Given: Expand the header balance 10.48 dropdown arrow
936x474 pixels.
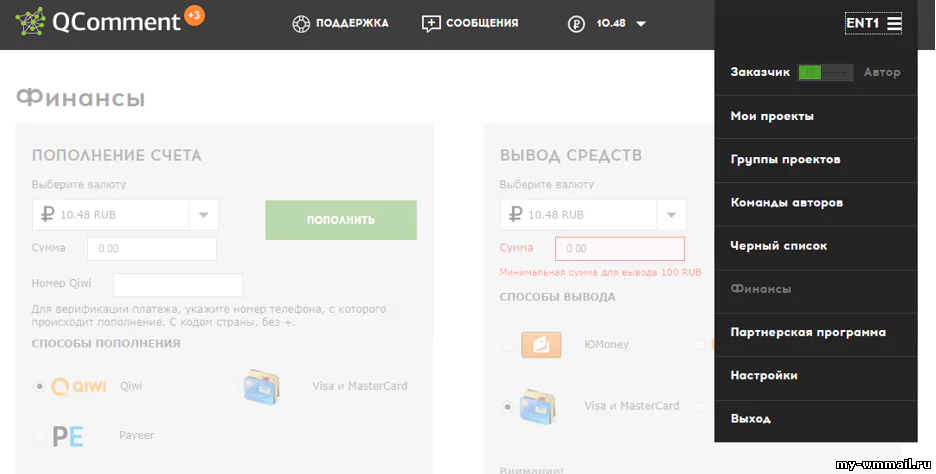Looking at the screenshot, I should 641,24.
